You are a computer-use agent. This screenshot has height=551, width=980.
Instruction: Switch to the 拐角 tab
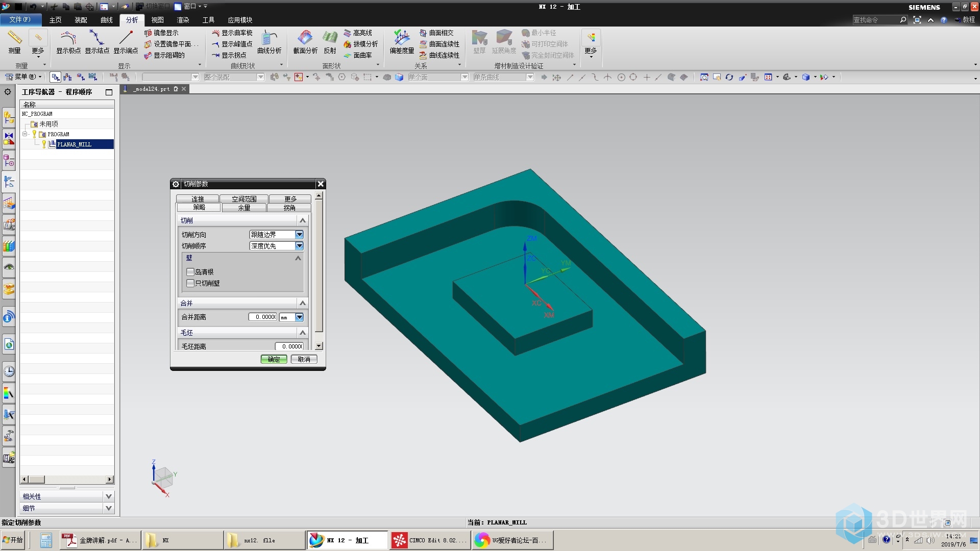(x=289, y=208)
